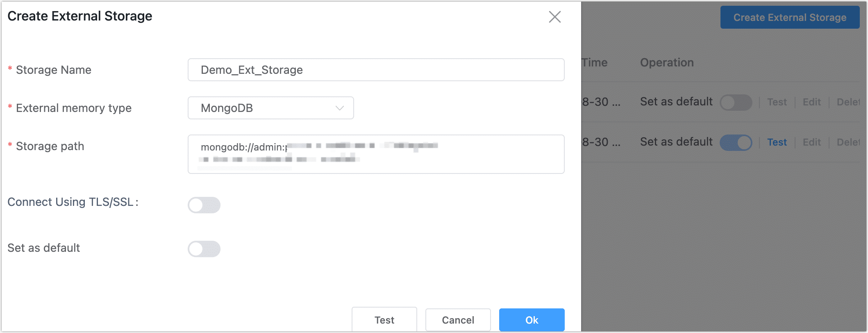The width and height of the screenshot is (868, 333).
Task: Click the External memory type label
Action: [x=74, y=108]
